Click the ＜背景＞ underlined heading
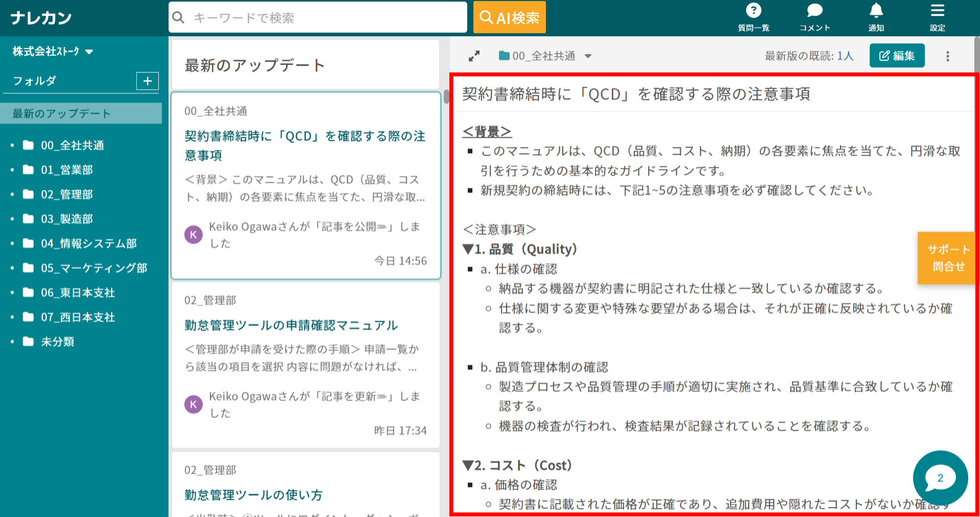 [487, 131]
